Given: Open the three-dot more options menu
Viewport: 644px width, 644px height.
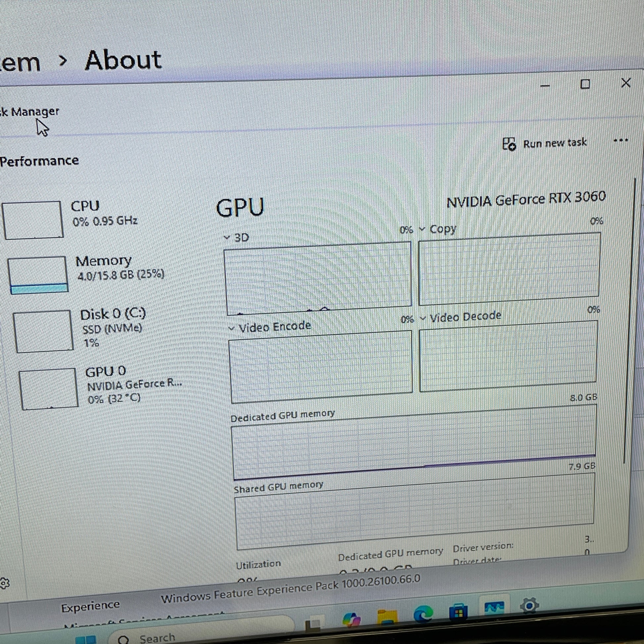Looking at the screenshot, I should coord(621,140).
